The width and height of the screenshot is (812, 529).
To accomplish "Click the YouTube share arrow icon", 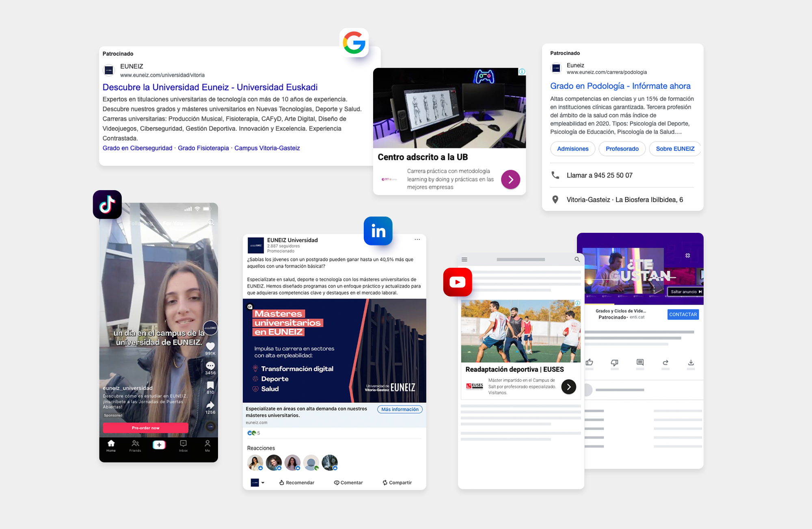I will point(665,362).
